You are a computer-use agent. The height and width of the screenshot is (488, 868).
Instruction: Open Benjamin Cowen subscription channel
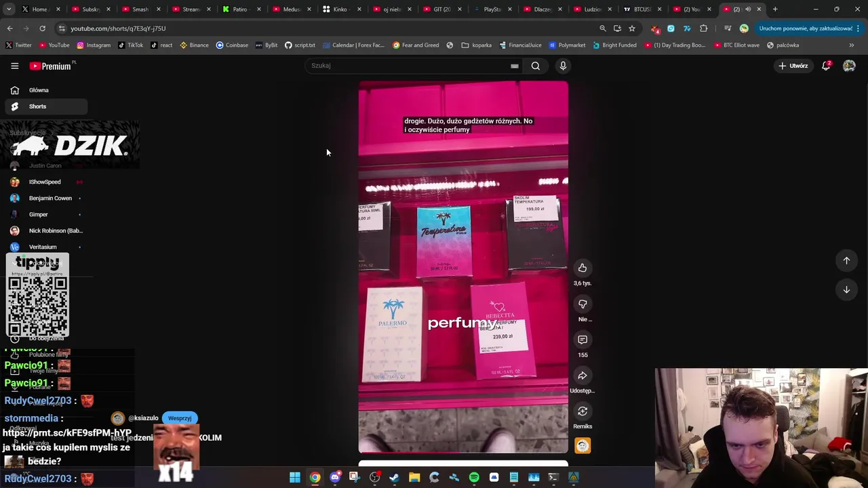tap(46, 198)
